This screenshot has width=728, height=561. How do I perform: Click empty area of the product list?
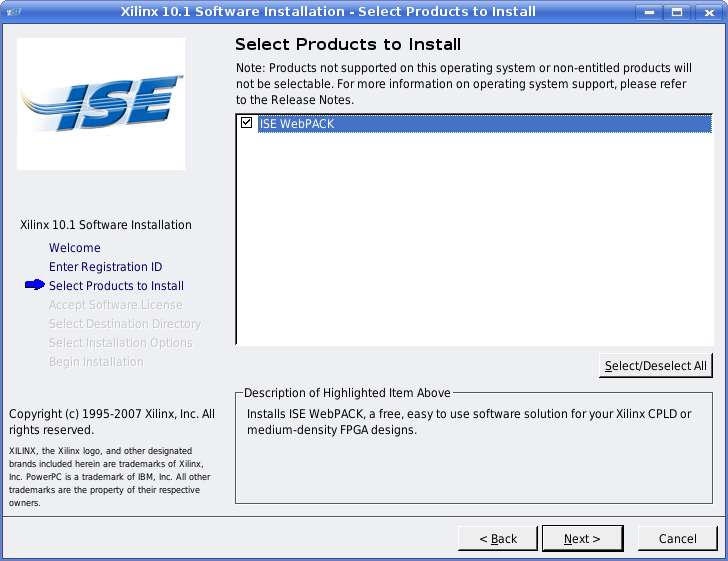473,250
